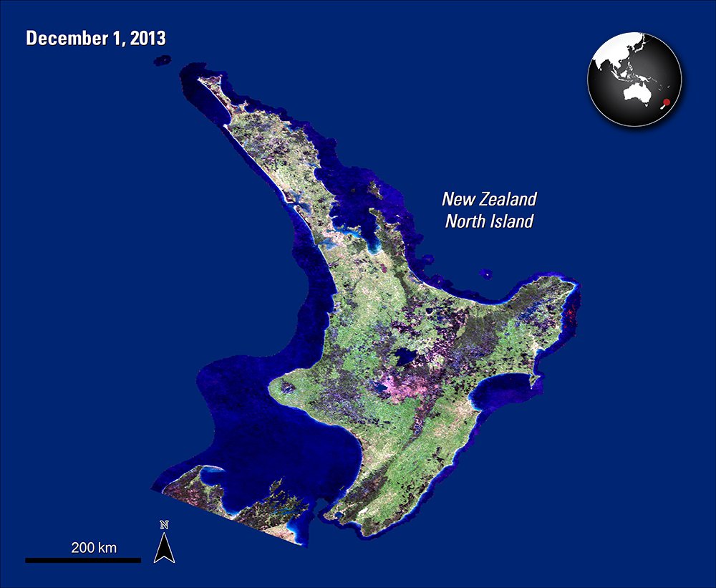
Task: Click the north arrow compass icon
Action: pos(165,542)
